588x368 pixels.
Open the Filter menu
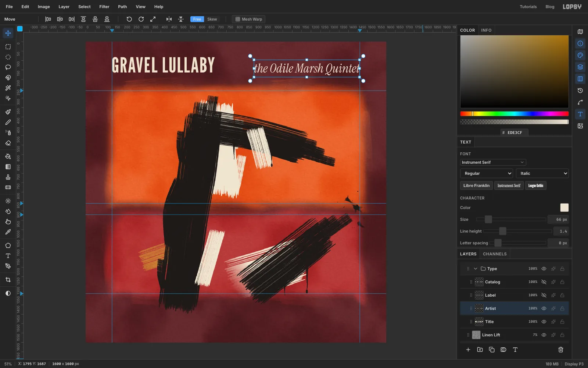click(104, 7)
